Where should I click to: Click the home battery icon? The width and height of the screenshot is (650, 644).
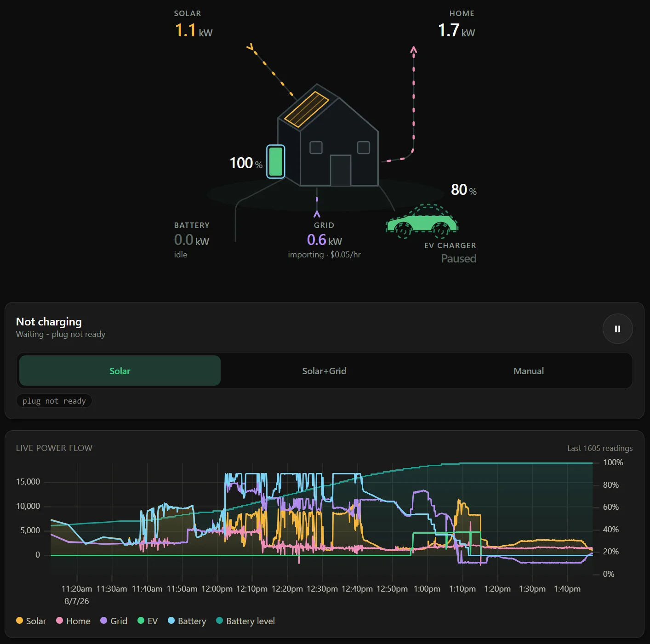[276, 161]
